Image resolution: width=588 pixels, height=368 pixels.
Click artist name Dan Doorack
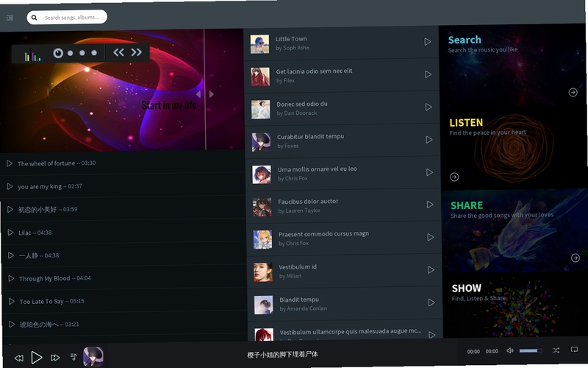coord(301,113)
